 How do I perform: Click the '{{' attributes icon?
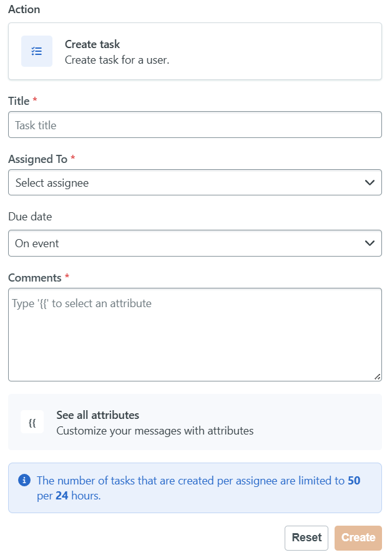click(32, 422)
